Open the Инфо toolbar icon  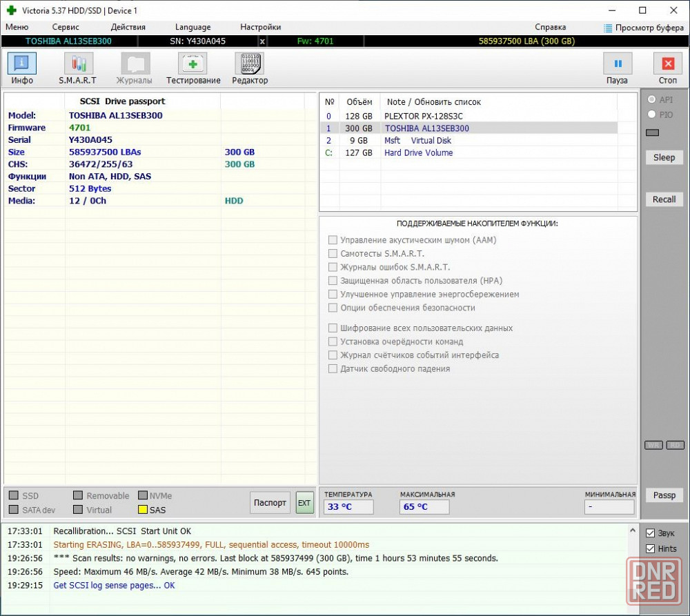tap(22, 63)
